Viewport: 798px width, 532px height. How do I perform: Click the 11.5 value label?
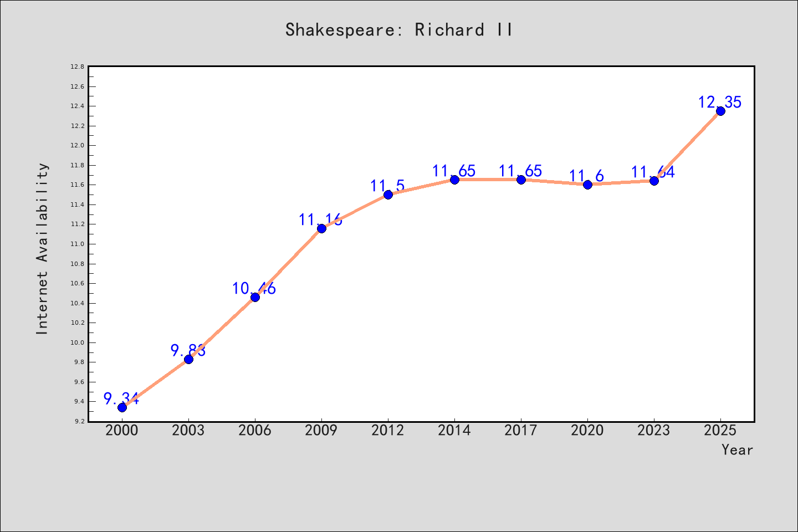pyautogui.click(x=387, y=186)
